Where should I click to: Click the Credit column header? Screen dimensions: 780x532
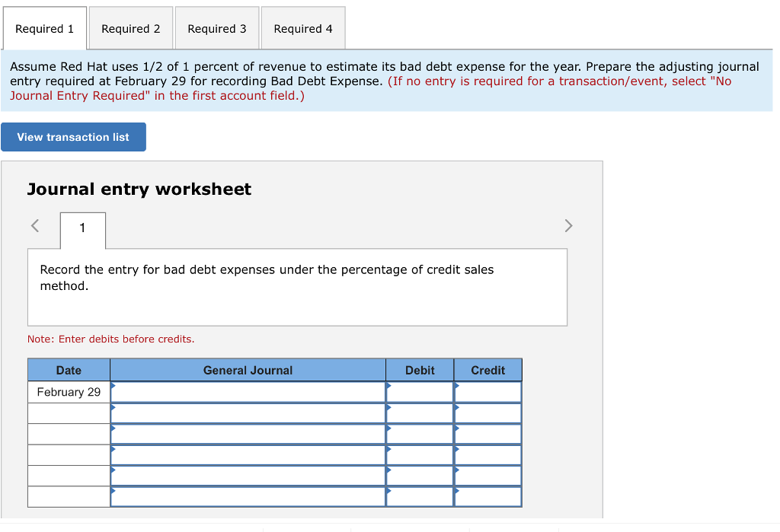(488, 370)
